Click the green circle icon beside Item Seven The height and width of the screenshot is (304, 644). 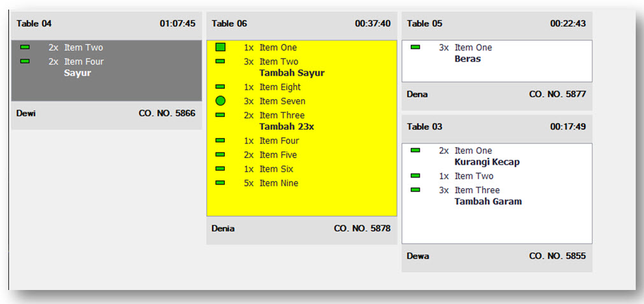220,101
